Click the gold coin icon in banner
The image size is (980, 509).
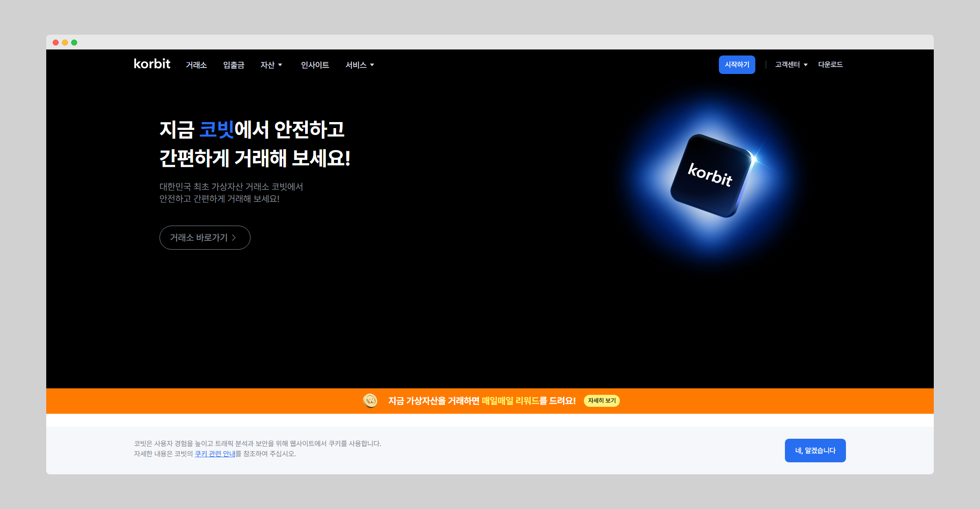coord(370,400)
